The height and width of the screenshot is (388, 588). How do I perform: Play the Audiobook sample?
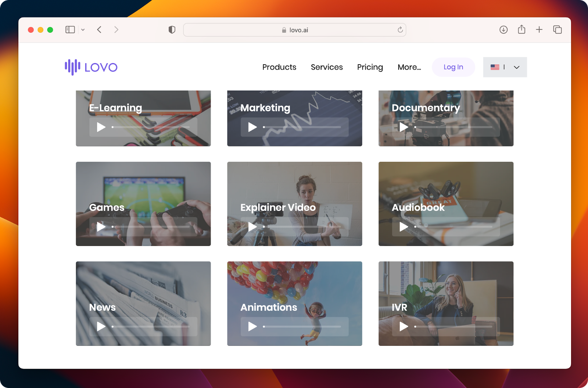tap(404, 227)
